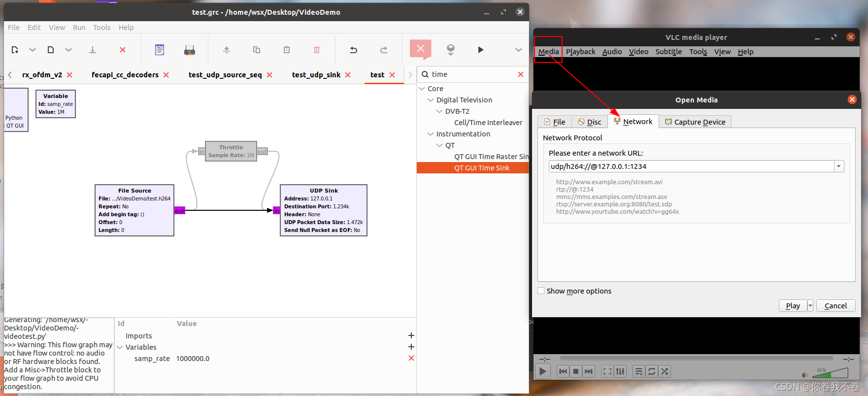Image resolution: width=868 pixels, height=396 pixels.
Task: Enable Show more options checkbox
Action: click(541, 291)
